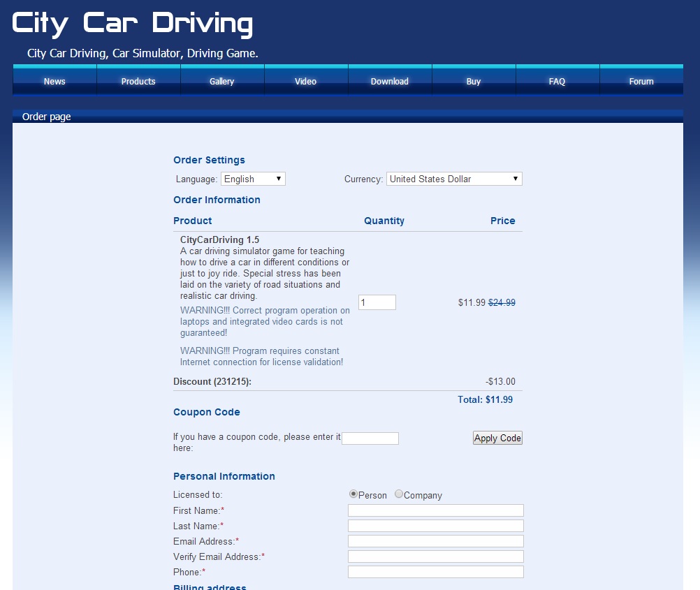Select the Person radio button
Screen dimensions: 700x590
pos(353,494)
